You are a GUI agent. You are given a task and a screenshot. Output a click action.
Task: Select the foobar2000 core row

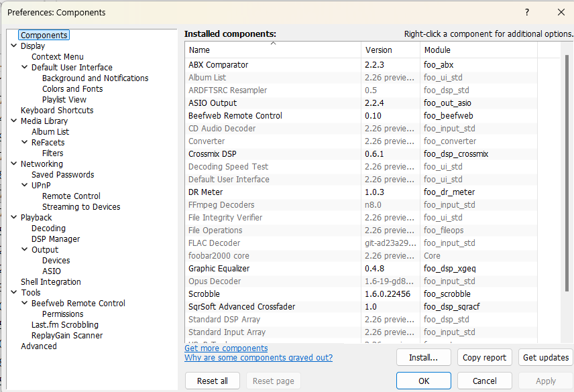361,255
